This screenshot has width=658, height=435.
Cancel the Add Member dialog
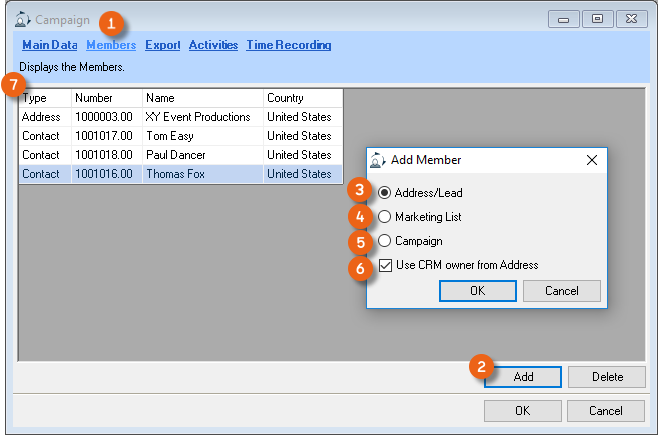pyautogui.click(x=563, y=291)
